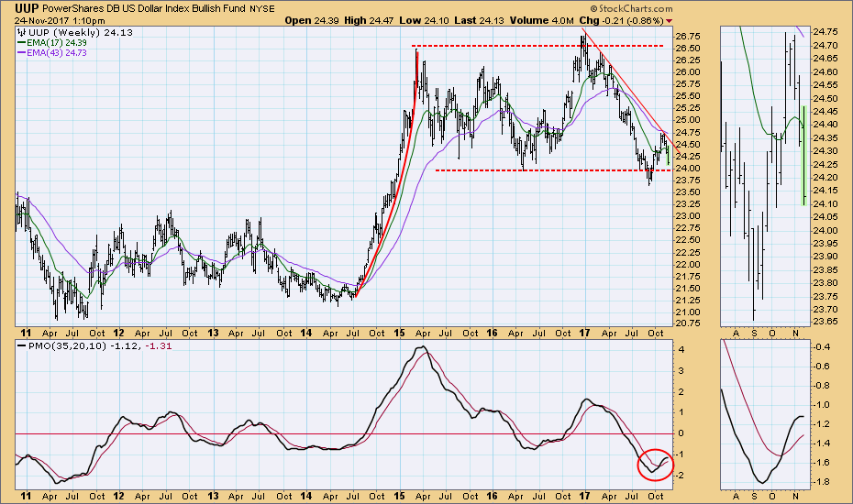Image resolution: width=853 pixels, height=504 pixels.
Task: Click the green EMA(17) legend line swatch
Action: tap(22, 42)
